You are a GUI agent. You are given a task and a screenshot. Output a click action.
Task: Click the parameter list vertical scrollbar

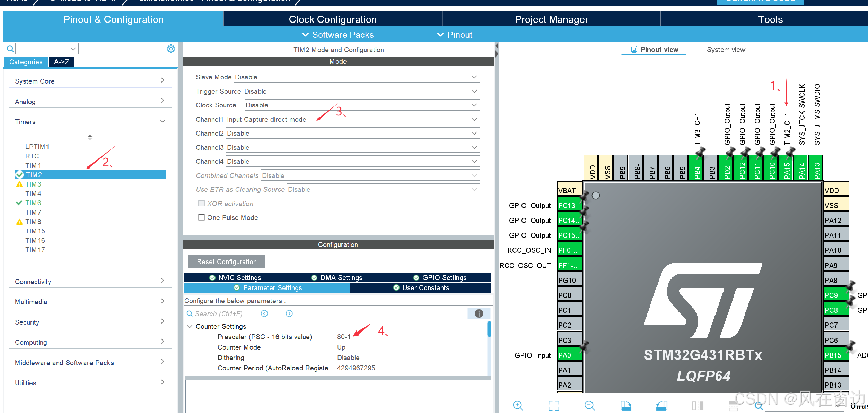489,329
